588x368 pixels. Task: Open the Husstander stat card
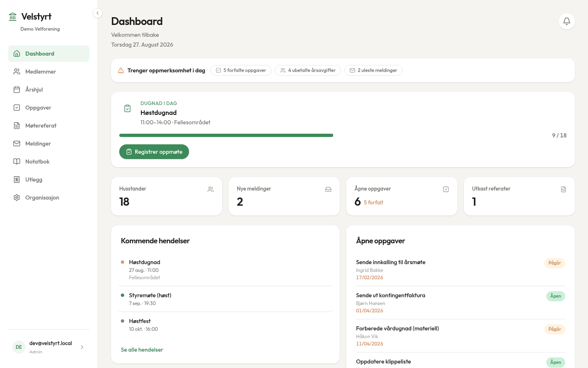click(x=167, y=196)
